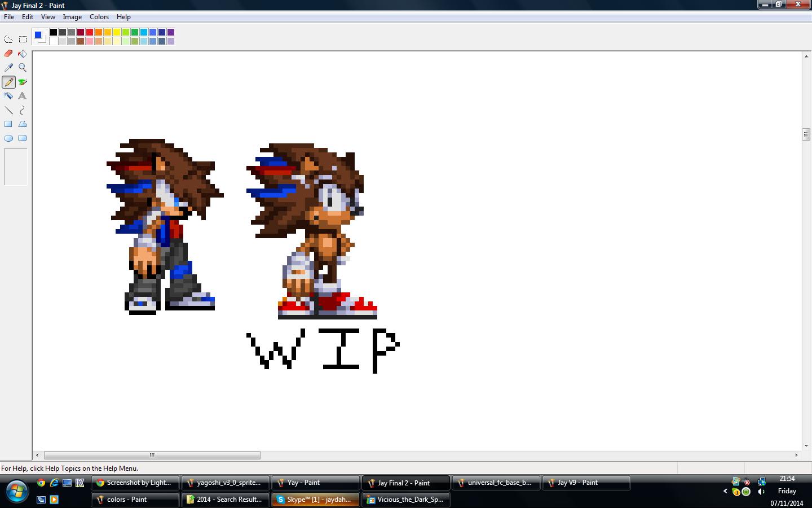Click the vertical scrollbar thumb
This screenshot has height=508, width=812.
(806, 134)
